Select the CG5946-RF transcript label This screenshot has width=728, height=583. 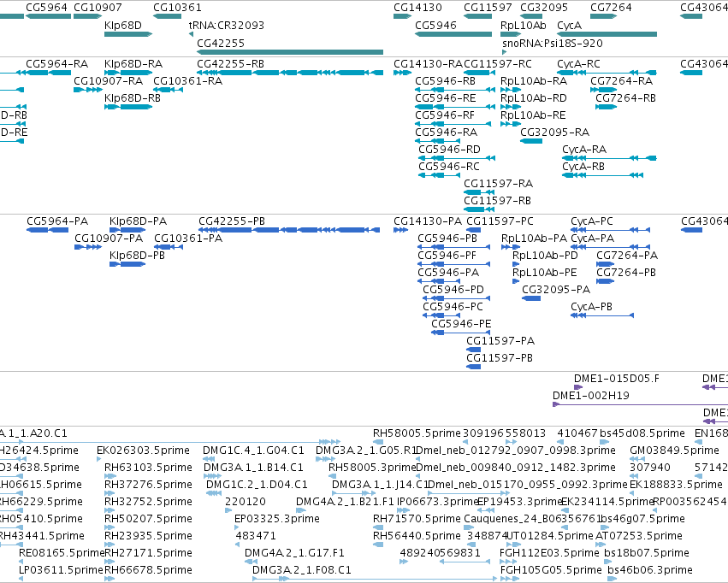(x=445, y=115)
